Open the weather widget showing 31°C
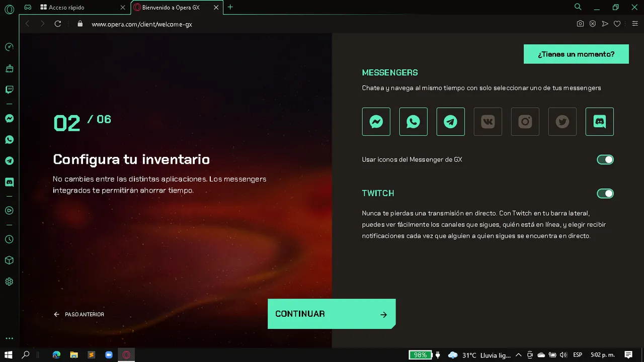 pos(479,355)
